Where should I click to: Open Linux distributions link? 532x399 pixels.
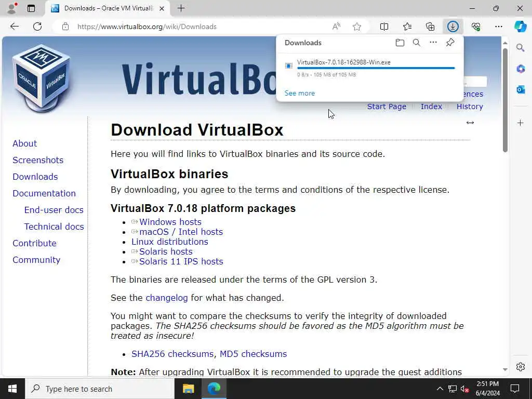click(x=170, y=242)
